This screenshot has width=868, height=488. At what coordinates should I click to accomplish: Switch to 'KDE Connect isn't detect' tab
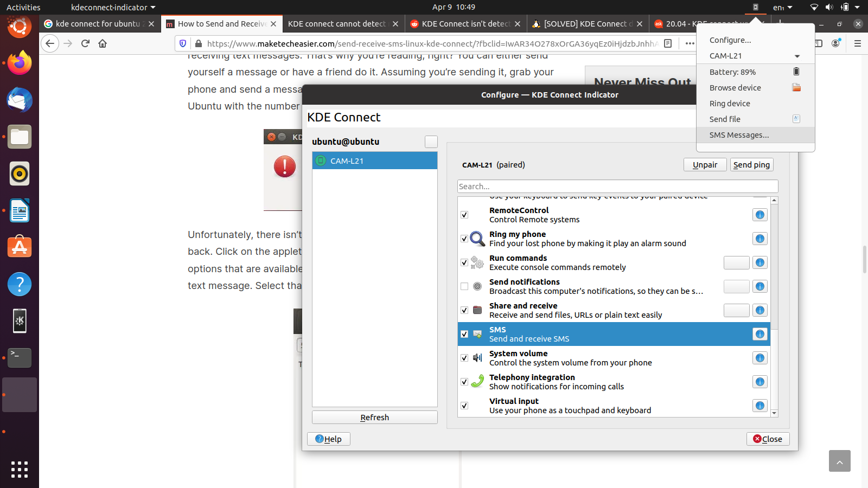click(x=465, y=24)
